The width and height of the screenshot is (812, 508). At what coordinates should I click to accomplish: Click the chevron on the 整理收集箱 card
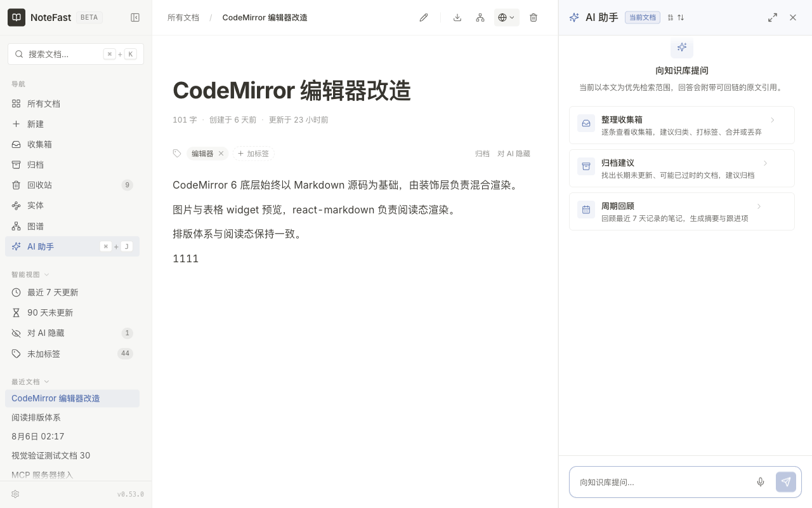point(773,120)
